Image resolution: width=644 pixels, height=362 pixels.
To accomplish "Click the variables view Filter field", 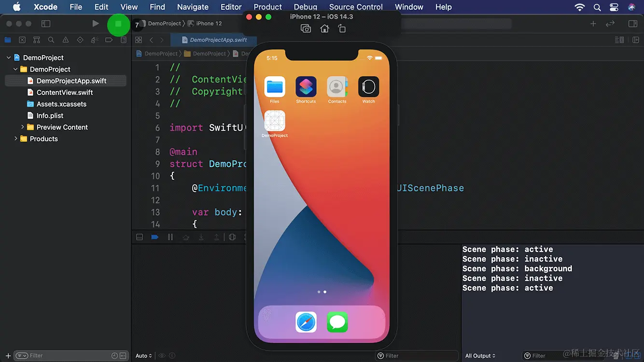I will point(417,356).
